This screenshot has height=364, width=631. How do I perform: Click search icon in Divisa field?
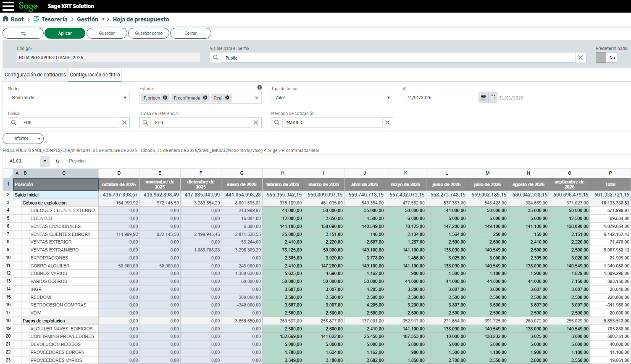(13, 123)
